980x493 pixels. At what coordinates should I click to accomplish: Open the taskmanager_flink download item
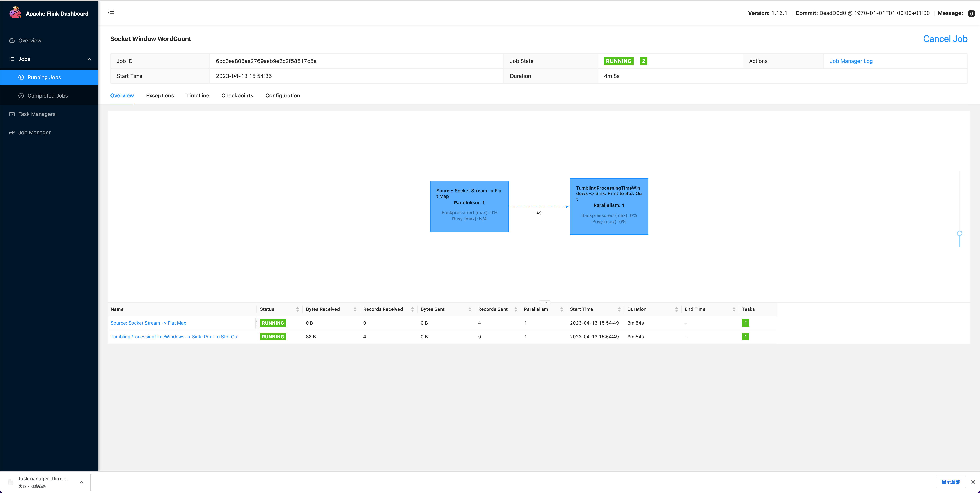point(44,482)
